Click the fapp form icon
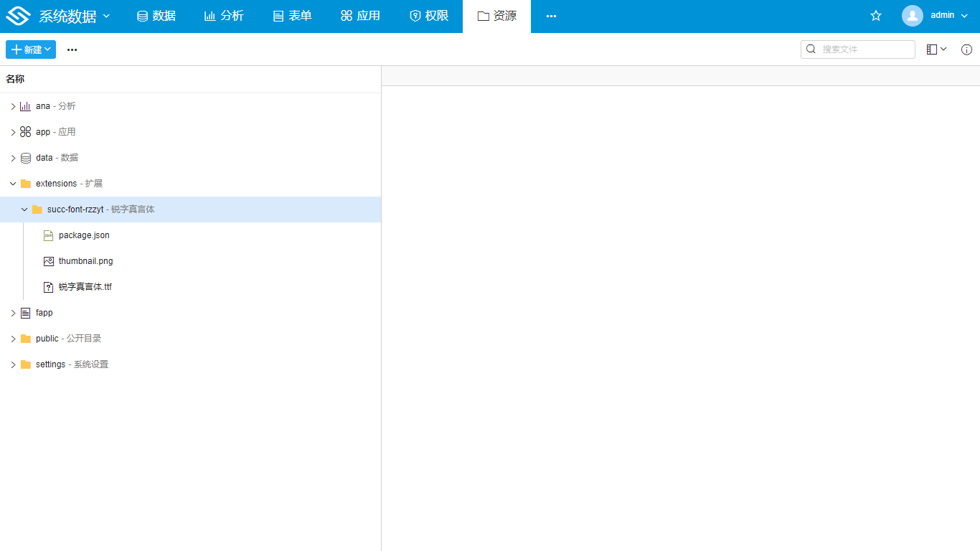The image size is (980, 551). (26, 313)
